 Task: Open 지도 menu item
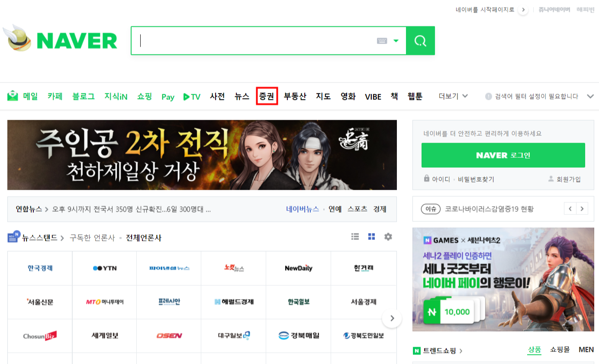pos(323,96)
